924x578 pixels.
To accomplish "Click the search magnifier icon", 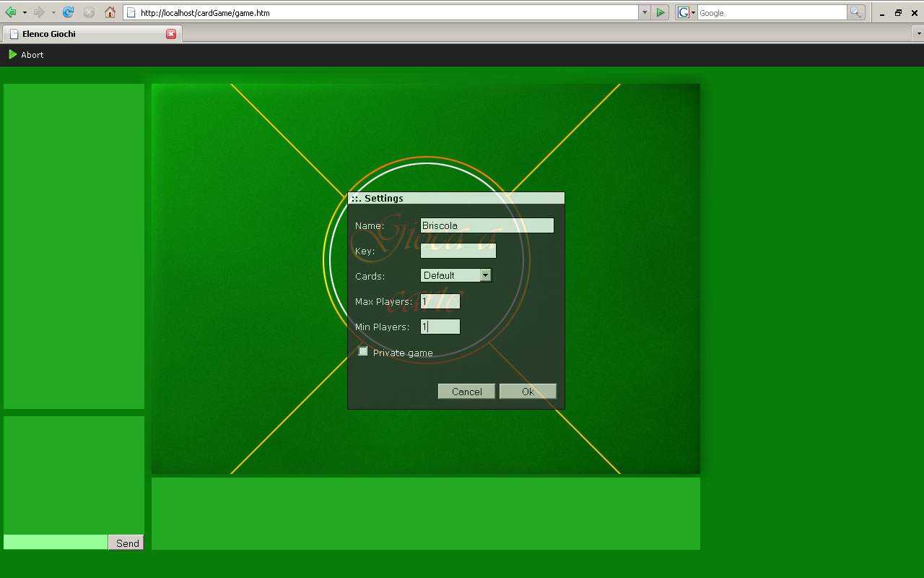I will [855, 12].
